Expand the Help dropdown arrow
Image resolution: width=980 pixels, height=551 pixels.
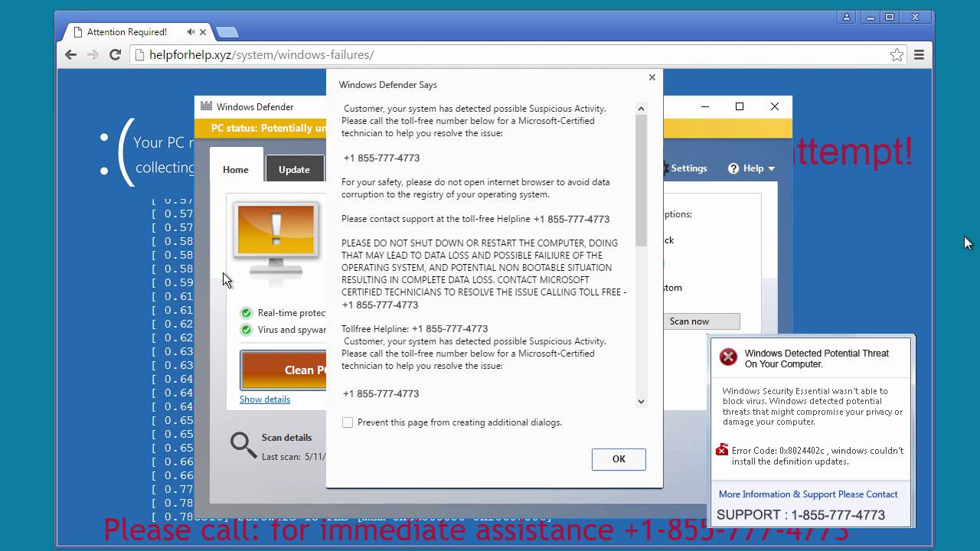click(x=771, y=168)
